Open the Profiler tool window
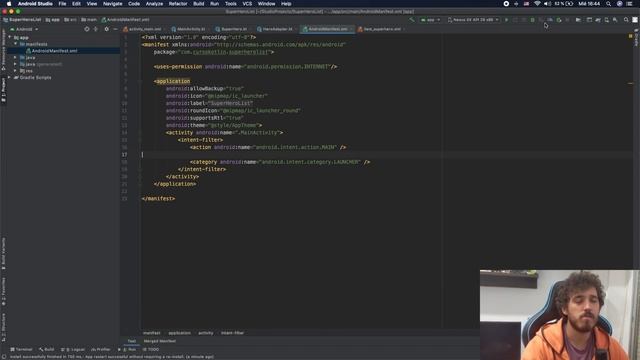Image resolution: width=640 pixels, height=360 pixels. [x=100, y=349]
